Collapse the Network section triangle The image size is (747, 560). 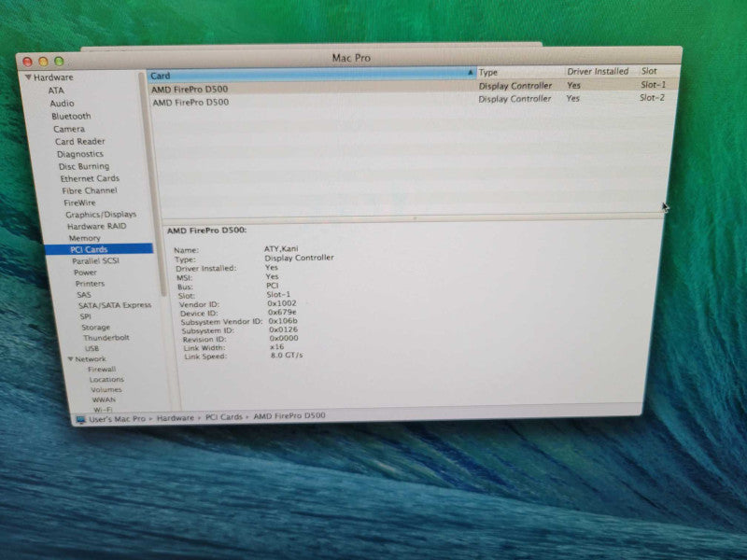click(x=71, y=358)
